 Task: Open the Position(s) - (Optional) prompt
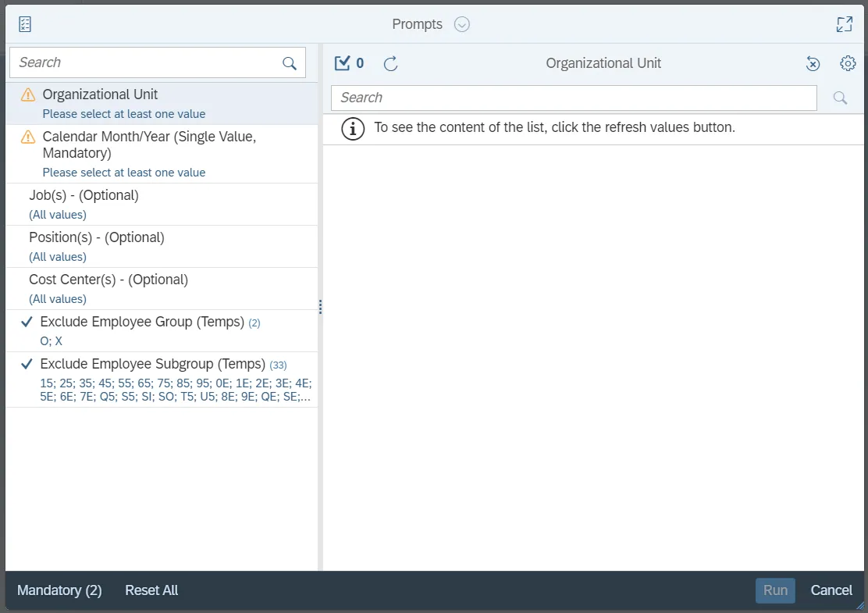(x=97, y=238)
